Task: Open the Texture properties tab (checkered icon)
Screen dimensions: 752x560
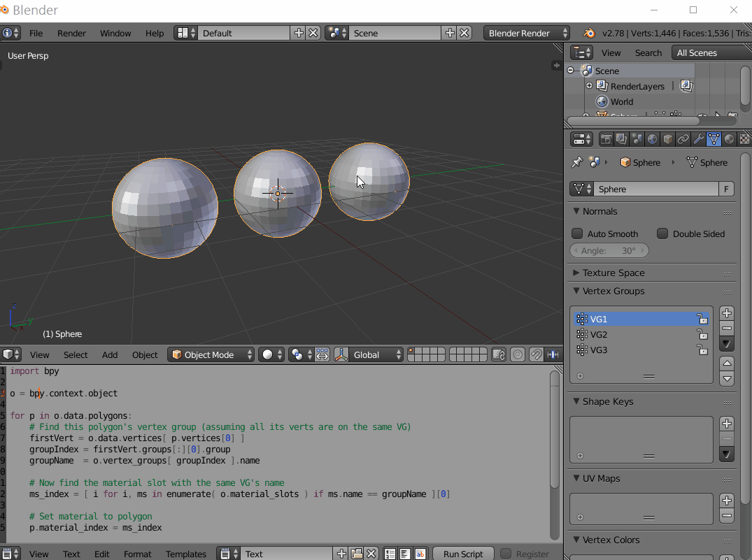Action: (744, 139)
